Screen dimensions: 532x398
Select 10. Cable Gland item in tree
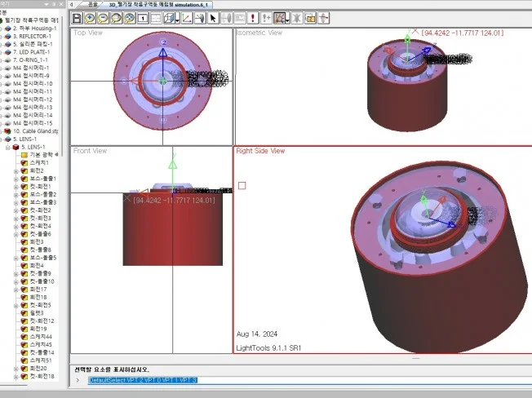36,130
